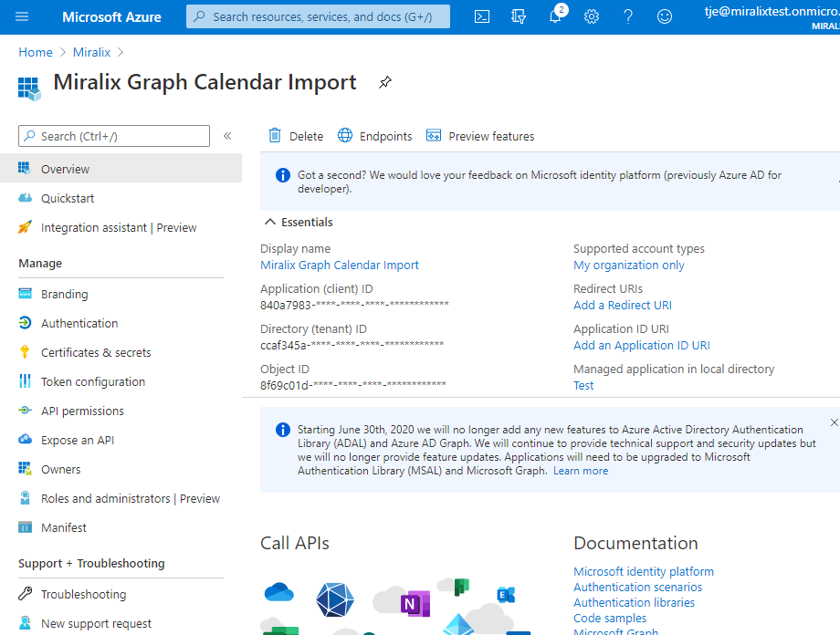Open the Miralix Graph Calendar Import display name link

click(x=340, y=265)
